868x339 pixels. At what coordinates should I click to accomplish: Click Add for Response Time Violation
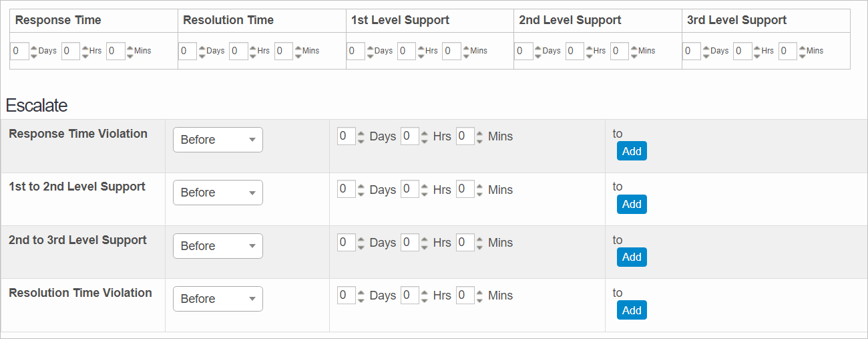pos(632,151)
